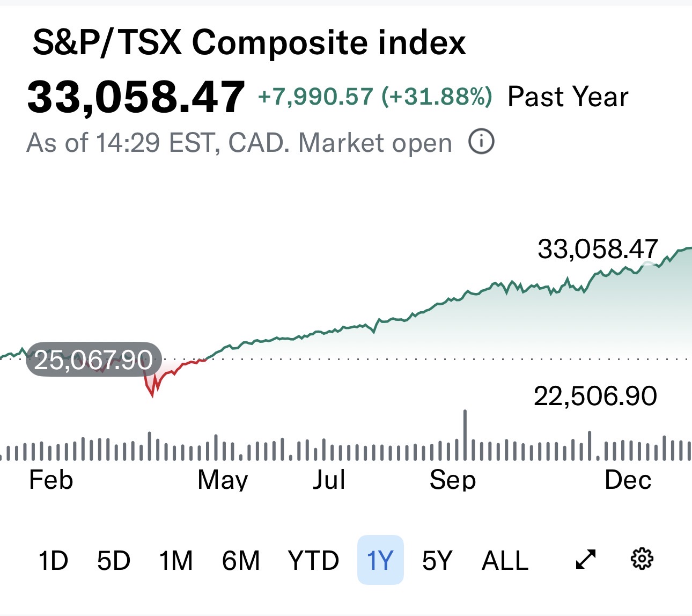This screenshot has height=616, width=692.
Task: Click the 22,506.90 low price label
Action: 595,397
